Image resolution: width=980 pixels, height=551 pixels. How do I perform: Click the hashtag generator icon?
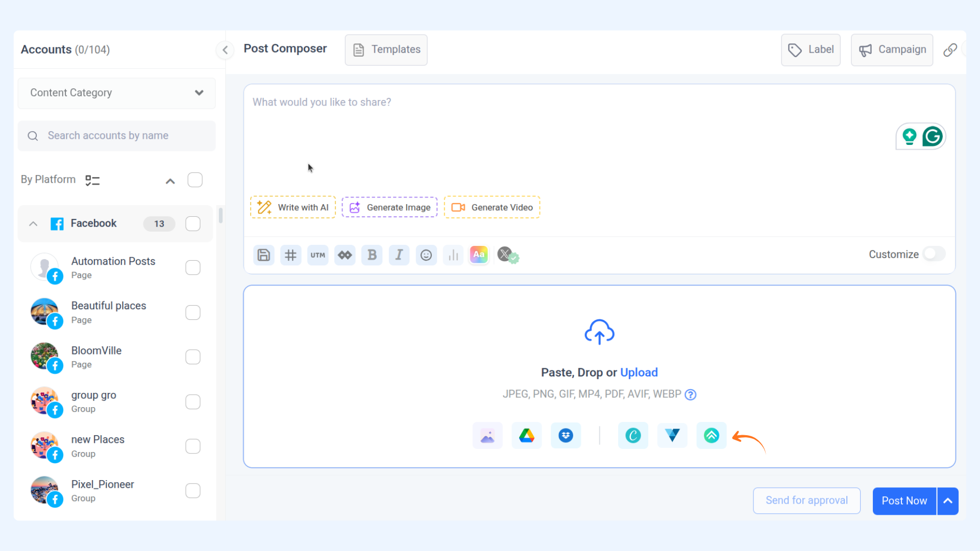[x=290, y=255]
